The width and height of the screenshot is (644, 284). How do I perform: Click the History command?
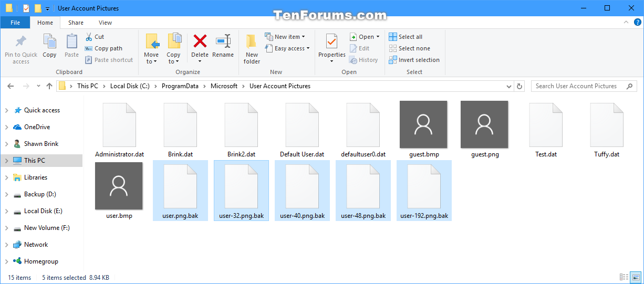pyautogui.click(x=363, y=60)
